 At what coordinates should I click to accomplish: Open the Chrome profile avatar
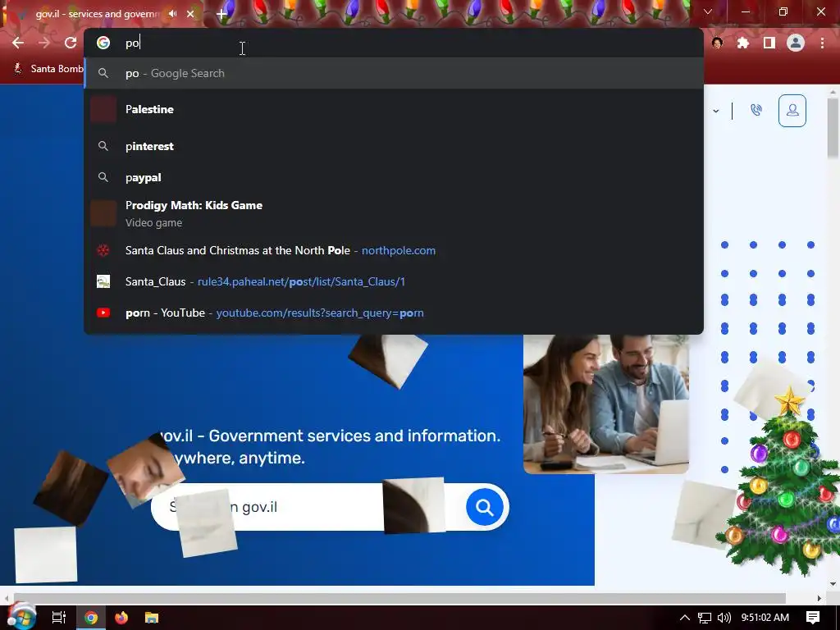(796, 43)
